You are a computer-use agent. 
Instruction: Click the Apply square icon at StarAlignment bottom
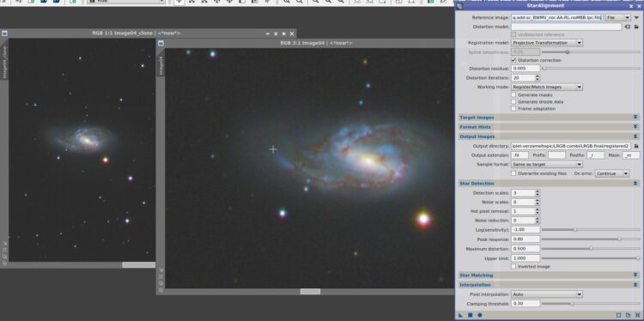pyautogui.click(x=471, y=315)
